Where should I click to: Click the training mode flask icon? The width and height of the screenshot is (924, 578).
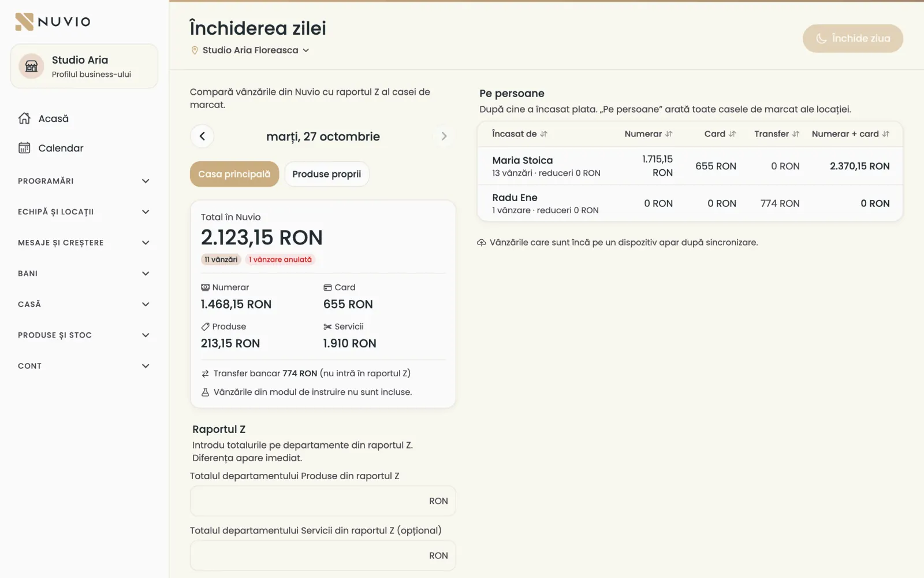click(205, 392)
